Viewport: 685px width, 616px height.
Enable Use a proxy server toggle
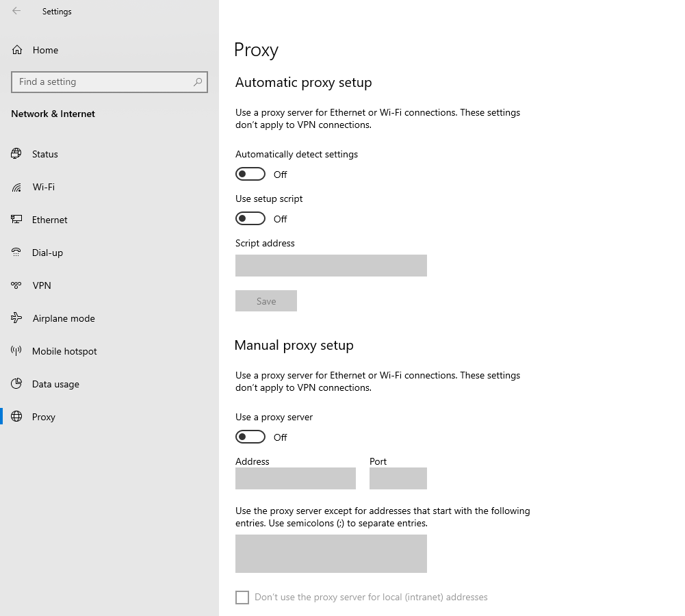pyautogui.click(x=250, y=437)
